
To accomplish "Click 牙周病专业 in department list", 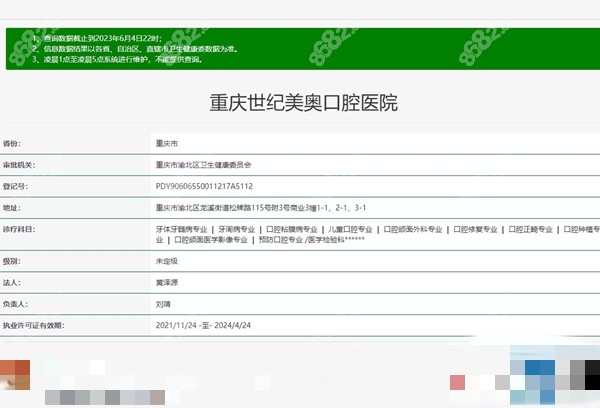I will (236, 229).
